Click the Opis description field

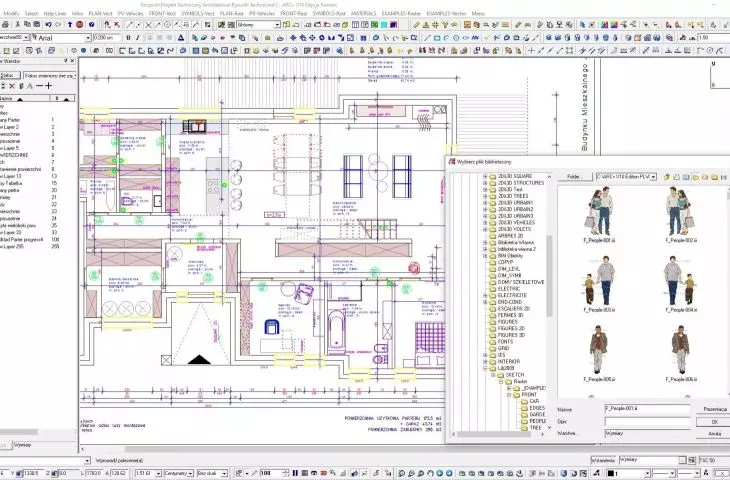647,421
